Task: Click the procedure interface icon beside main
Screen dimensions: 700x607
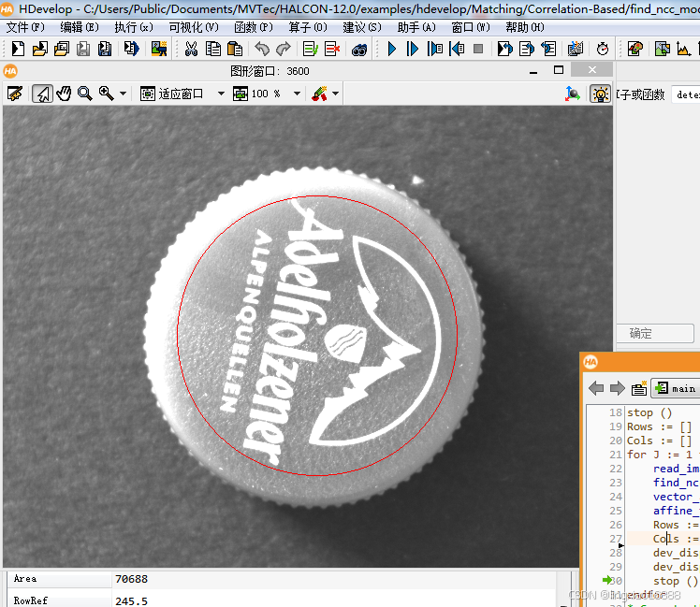Action: [639, 388]
